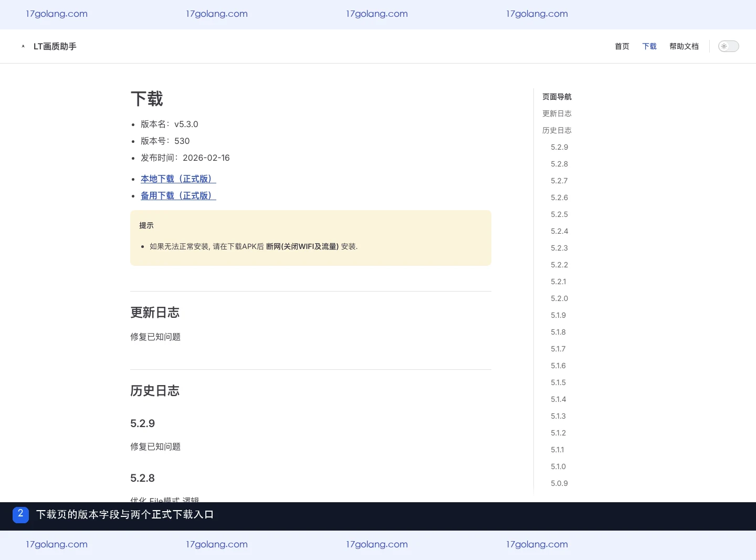Open the 帮助文档 nav item
Screen dimensions: 756x560
[684, 46]
